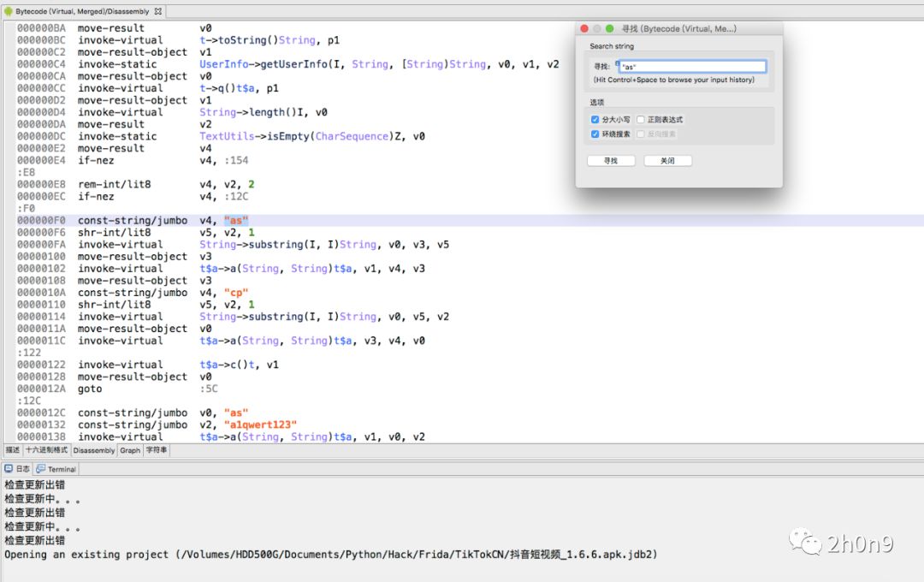The width and height of the screenshot is (924, 582).
Task: Click the :122 label line
Action: (29, 353)
